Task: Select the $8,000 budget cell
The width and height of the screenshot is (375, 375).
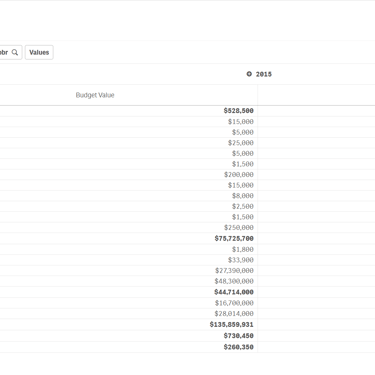Action: pos(243,196)
